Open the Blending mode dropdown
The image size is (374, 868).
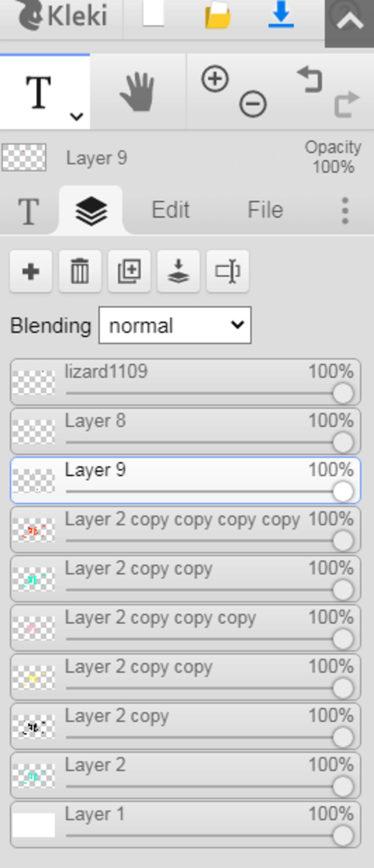click(x=175, y=325)
